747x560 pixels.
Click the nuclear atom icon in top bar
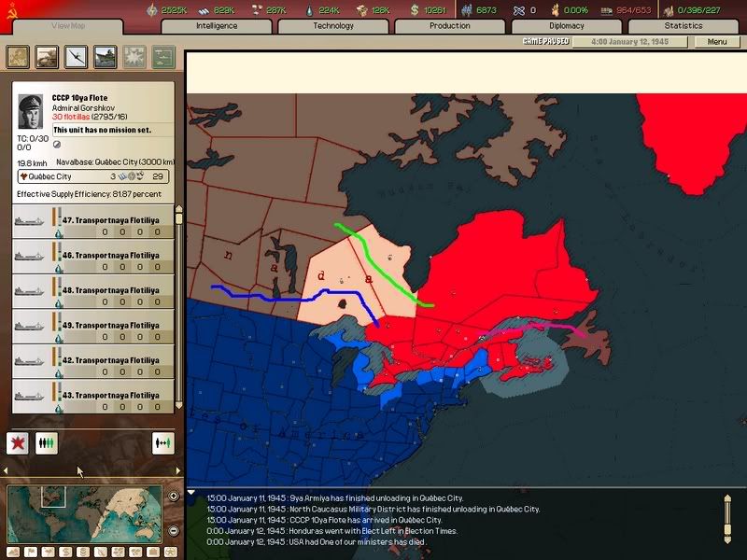[519, 10]
